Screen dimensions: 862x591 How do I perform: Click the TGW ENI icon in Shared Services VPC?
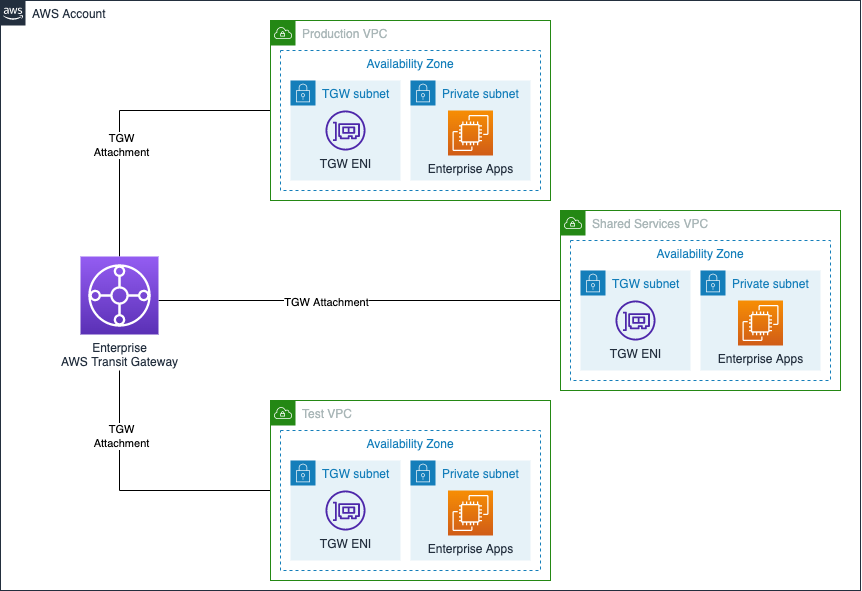[635, 320]
